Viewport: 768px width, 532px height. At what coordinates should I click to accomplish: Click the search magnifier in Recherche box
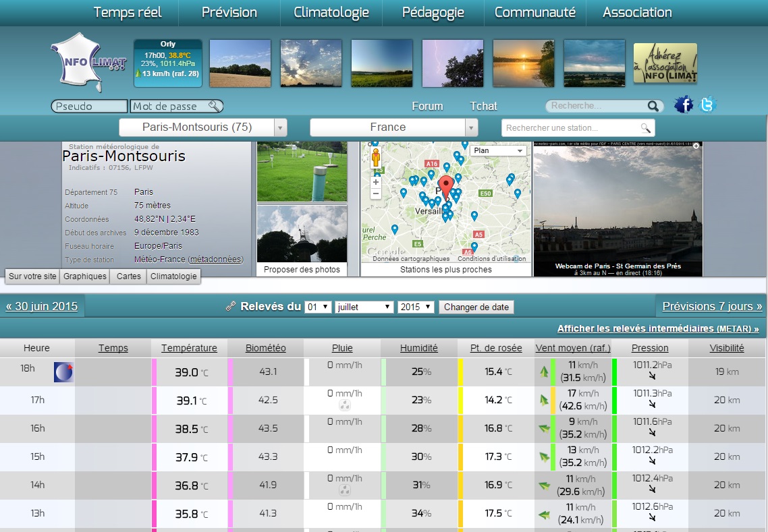point(653,106)
